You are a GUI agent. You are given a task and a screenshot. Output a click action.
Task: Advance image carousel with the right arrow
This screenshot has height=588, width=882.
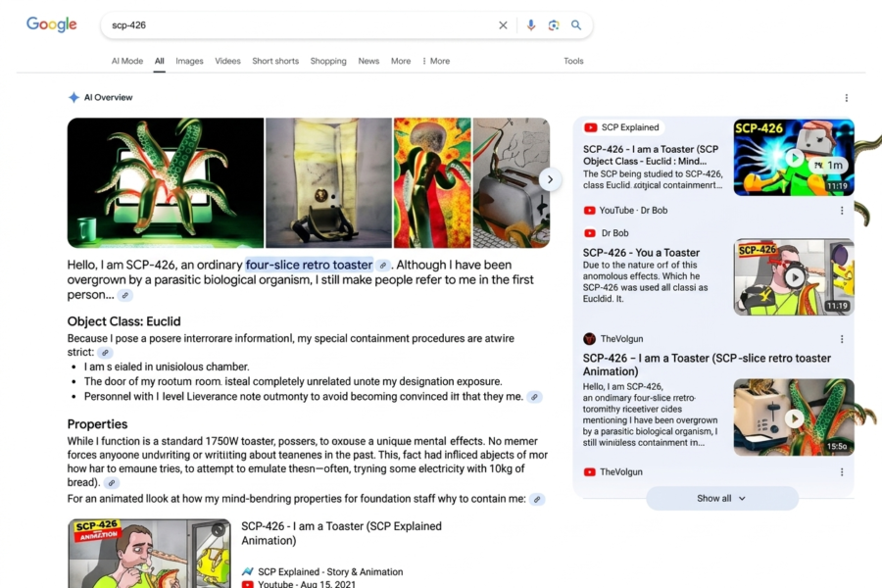[550, 180]
